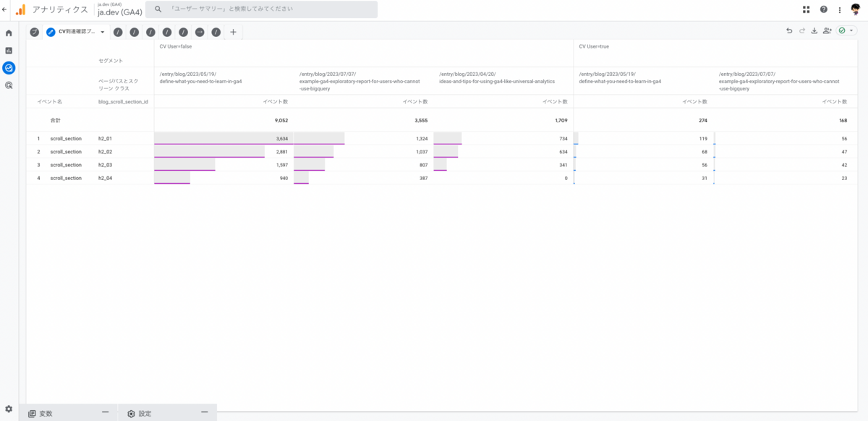Add a new tab with plus button
The height and width of the screenshot is (421, 868).
[233, 32]
